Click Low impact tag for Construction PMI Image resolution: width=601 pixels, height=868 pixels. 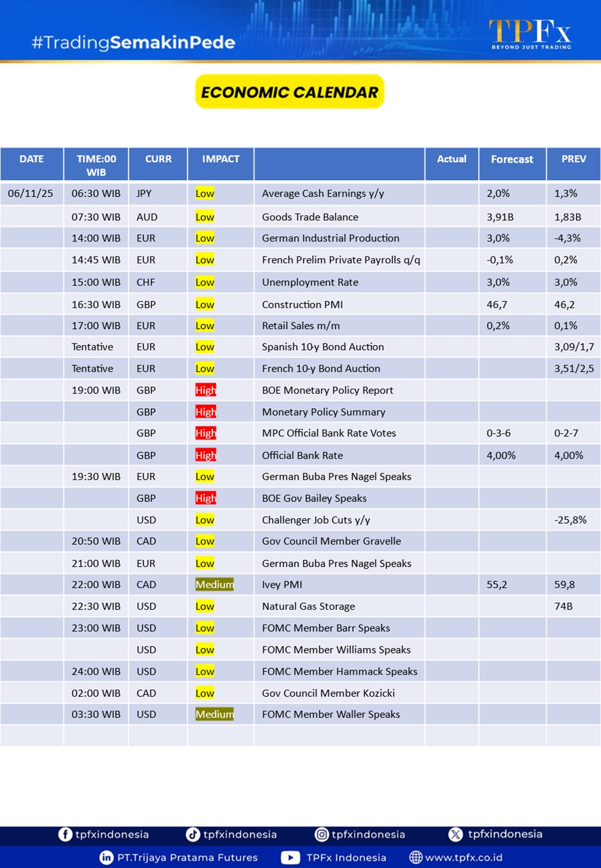point(205,305)
